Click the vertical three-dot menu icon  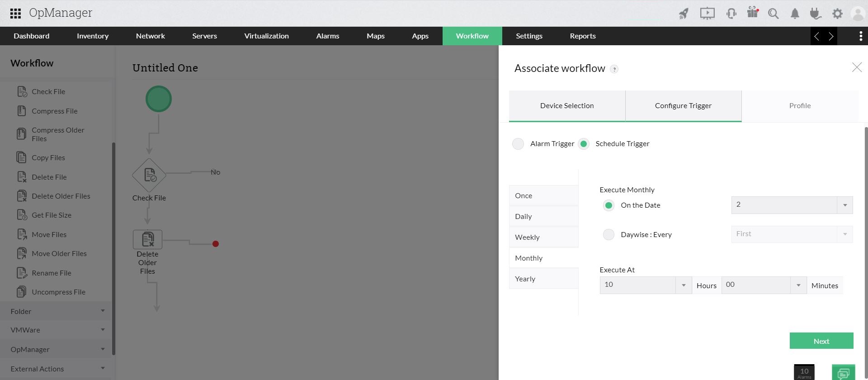[x=860, y=36]
